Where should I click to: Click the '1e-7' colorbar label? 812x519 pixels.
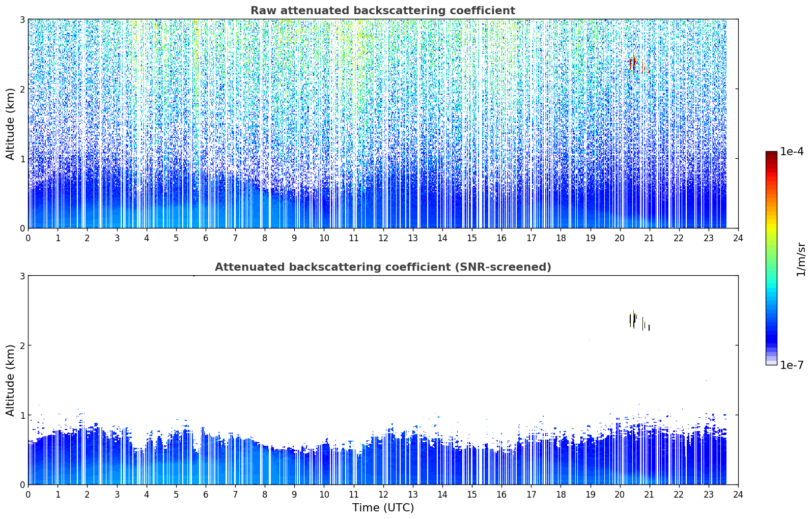click(792, 365)
